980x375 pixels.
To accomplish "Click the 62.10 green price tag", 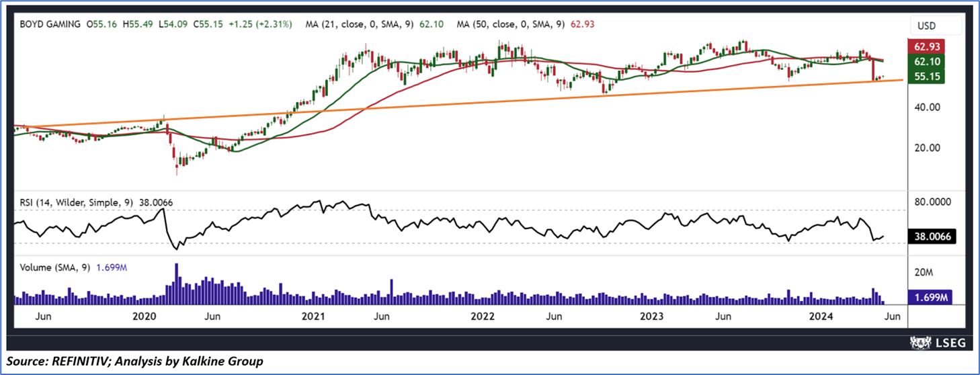I will click(x=927, y=61).
